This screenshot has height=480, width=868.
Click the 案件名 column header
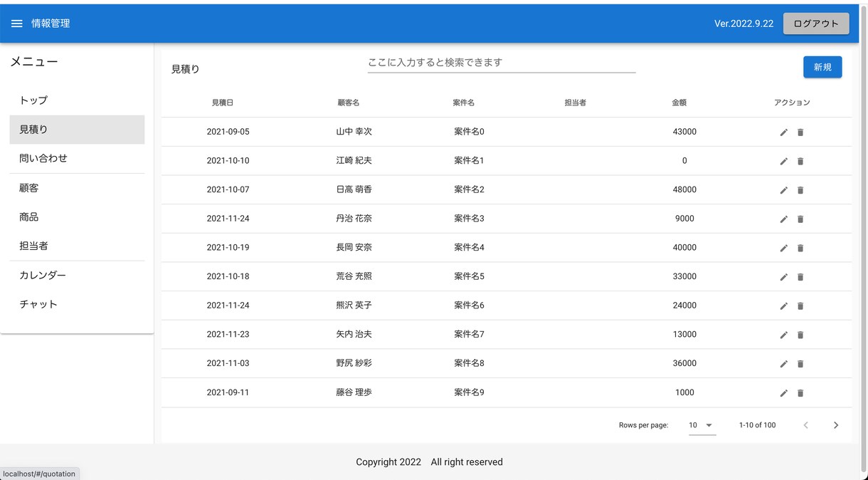pyautogui.click(x=464, y=103)
